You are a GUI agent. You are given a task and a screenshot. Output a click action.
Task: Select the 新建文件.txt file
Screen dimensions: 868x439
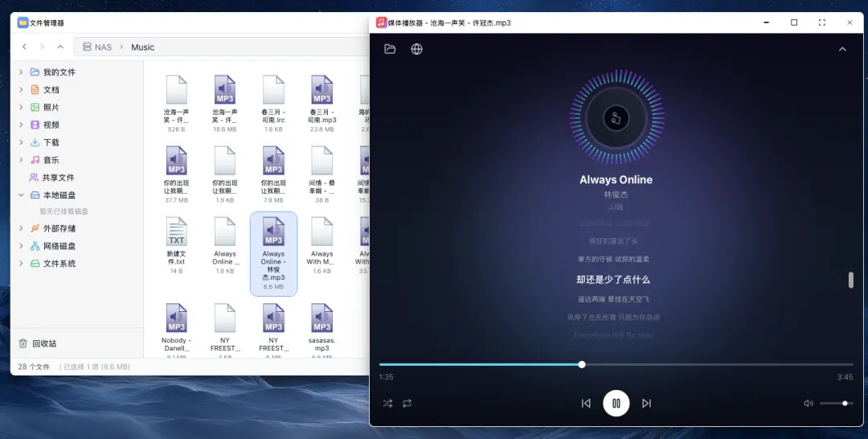[x=176, y=241]
